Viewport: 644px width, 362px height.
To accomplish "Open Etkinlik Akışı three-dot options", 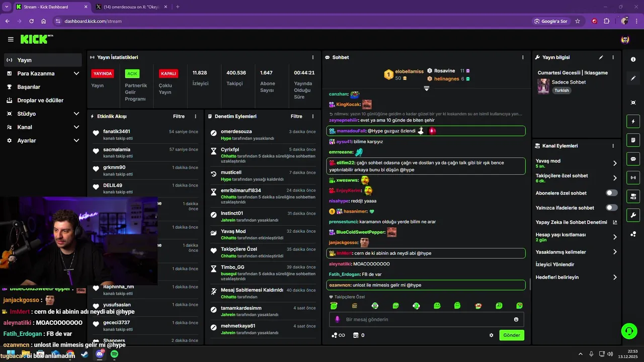I will pyautogui.click(x=196, y=116).
